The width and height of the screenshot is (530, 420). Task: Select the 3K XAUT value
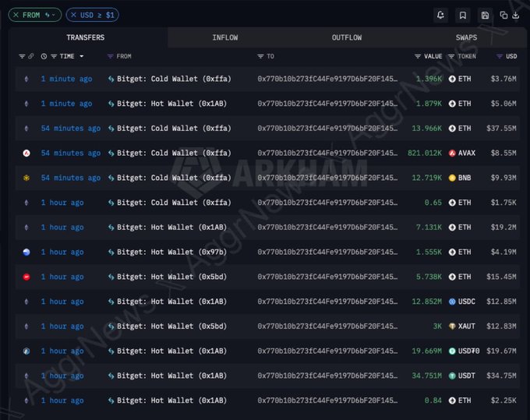pos(437,326)
